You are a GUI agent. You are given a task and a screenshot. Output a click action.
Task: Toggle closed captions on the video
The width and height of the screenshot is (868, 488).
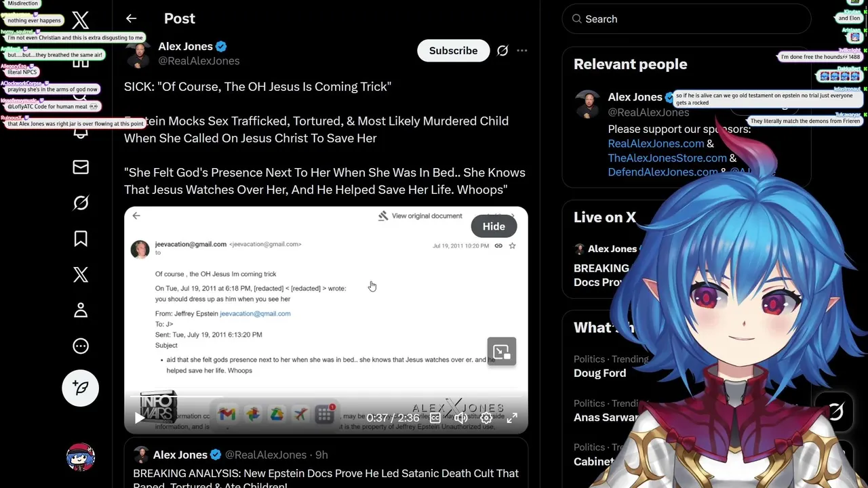point(435,418)
